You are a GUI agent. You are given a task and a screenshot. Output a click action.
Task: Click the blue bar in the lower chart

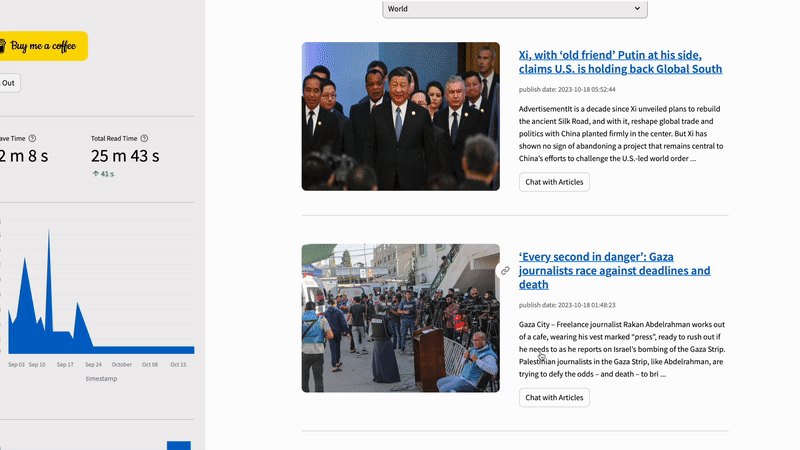pos(178,445)
